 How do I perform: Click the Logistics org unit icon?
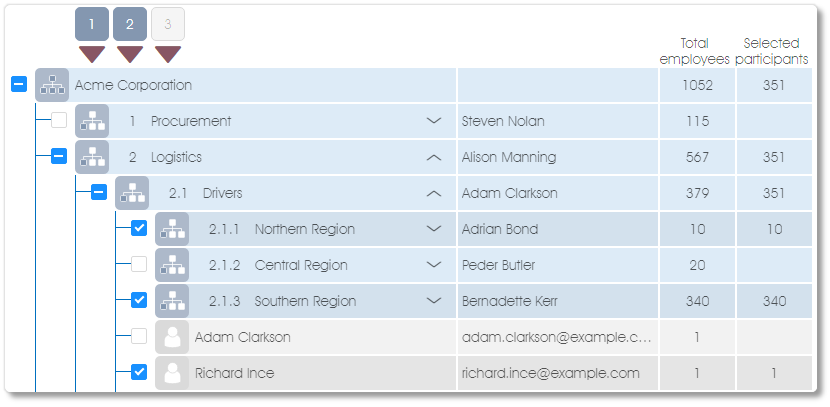coord(92,157)
